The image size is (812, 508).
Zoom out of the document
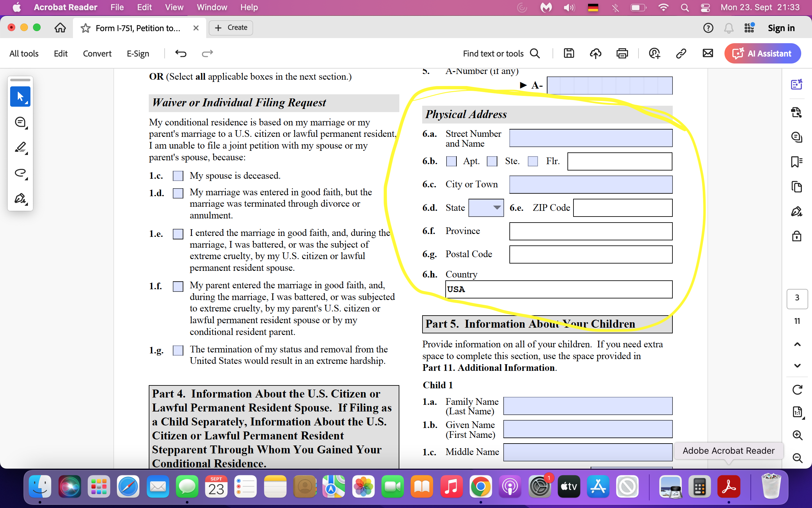[797, 458]
